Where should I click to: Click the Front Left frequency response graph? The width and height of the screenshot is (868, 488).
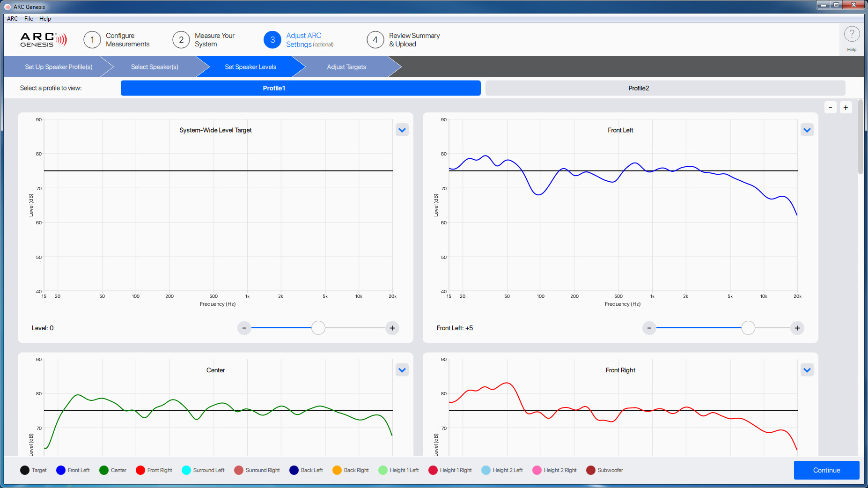623,205
